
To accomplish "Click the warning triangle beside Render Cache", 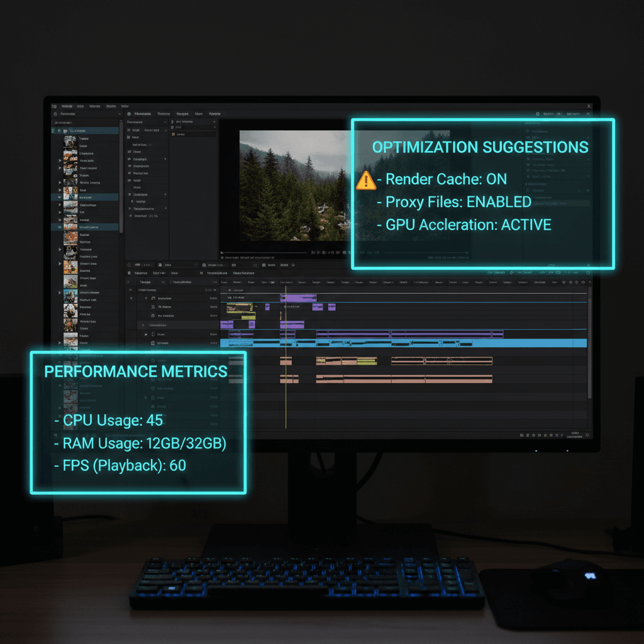I will pyautogui.click(x=365, y=180).
